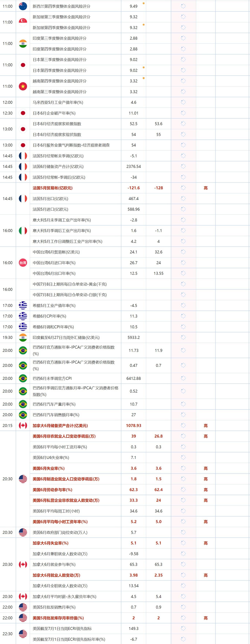Select the France flag beside 法国6月储备资产合计
The width and height of the screenshot is (250, 644).
pyautogui.click(x=23, y=166)
